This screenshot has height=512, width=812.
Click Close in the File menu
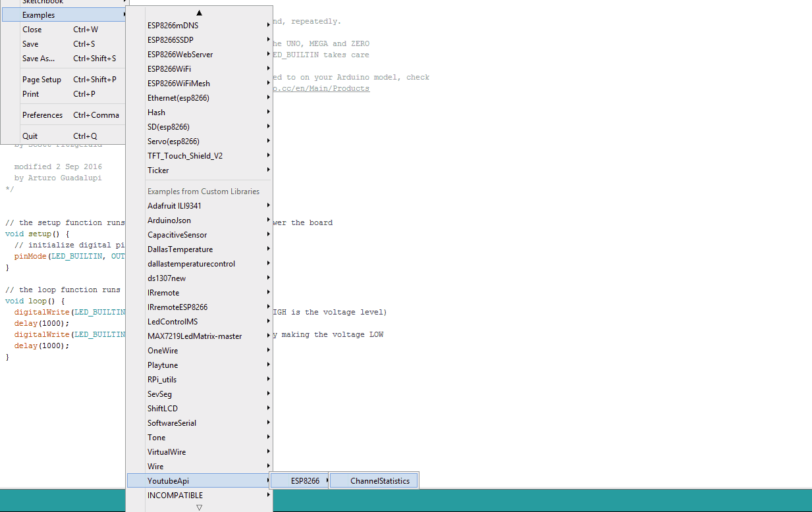click(32, 30)
